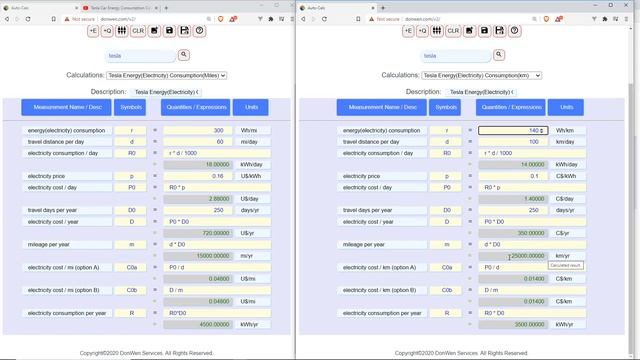The width and height of the screenshot is (640, 360).
Task: Click Brave shield icon in right browser
Action: click(546, 19)
